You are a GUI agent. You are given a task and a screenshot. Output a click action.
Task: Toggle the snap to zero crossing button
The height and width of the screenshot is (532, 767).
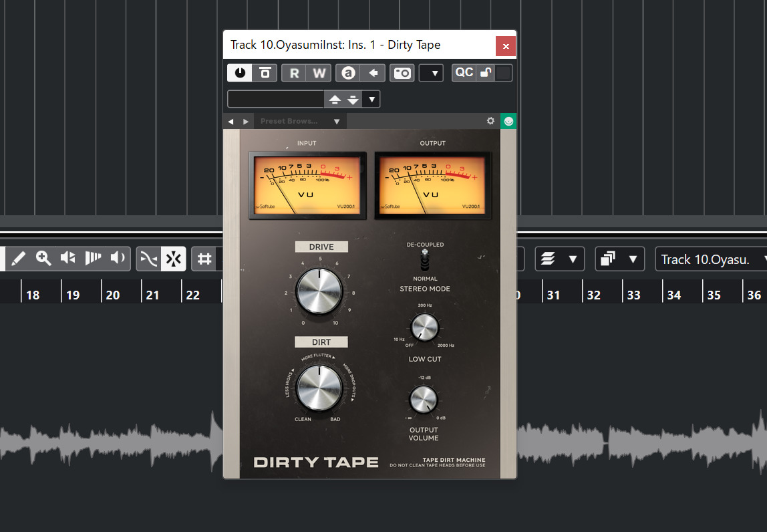149,259
